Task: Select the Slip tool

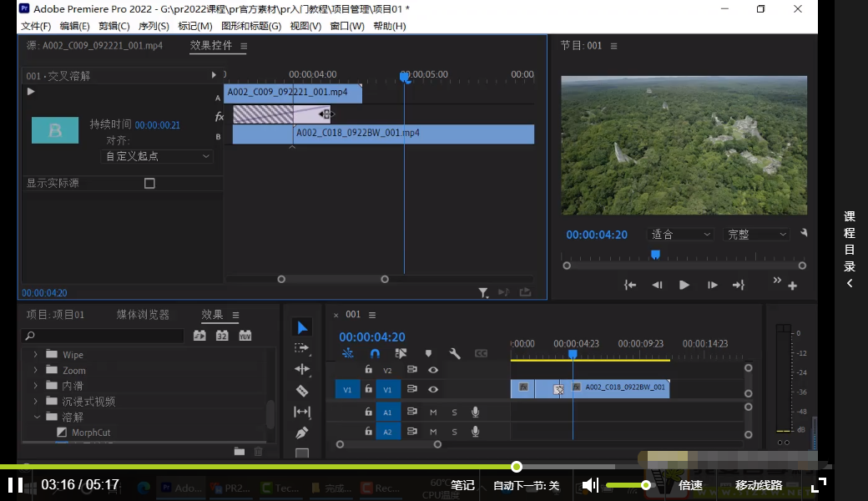Action: click(301, 412)
